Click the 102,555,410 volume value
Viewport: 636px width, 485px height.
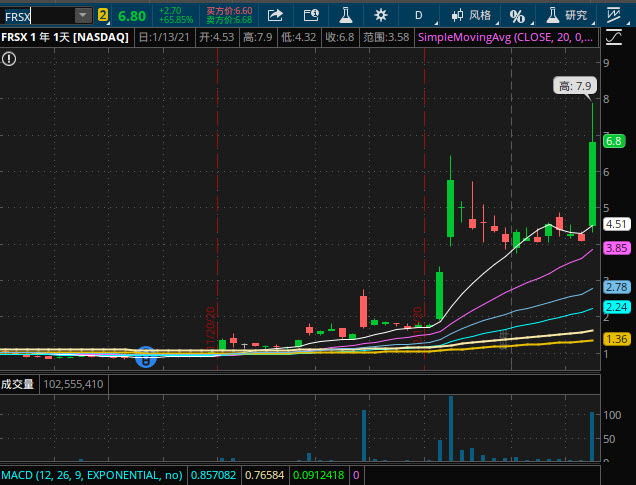(73, 384)
